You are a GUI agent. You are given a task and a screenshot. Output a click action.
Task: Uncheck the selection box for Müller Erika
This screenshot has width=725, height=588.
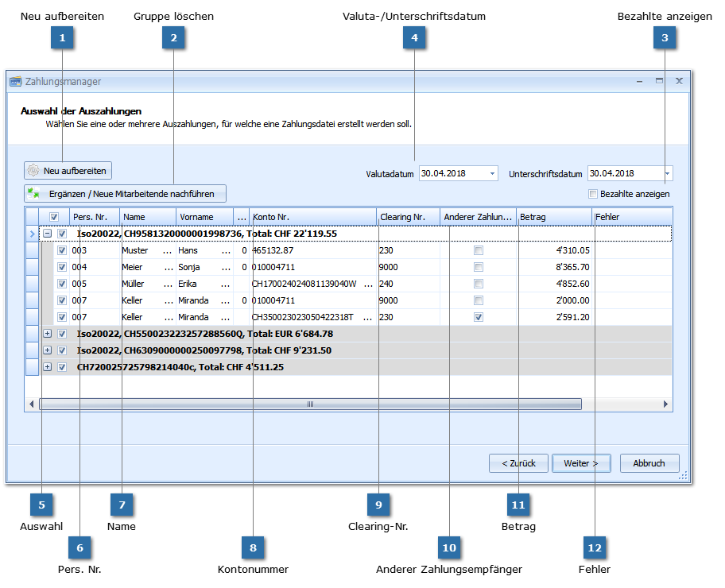point(62,284)
